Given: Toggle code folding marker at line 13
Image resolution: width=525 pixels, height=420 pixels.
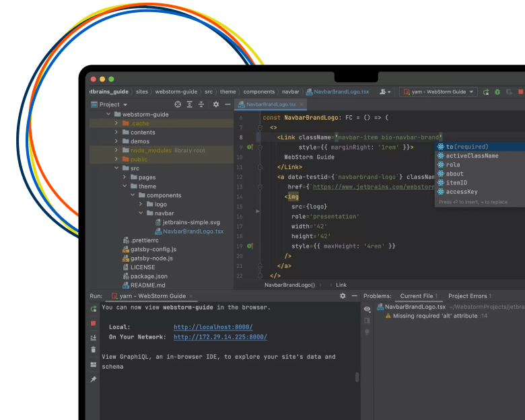Looking at the screenshot, I should tap(260, 187).
